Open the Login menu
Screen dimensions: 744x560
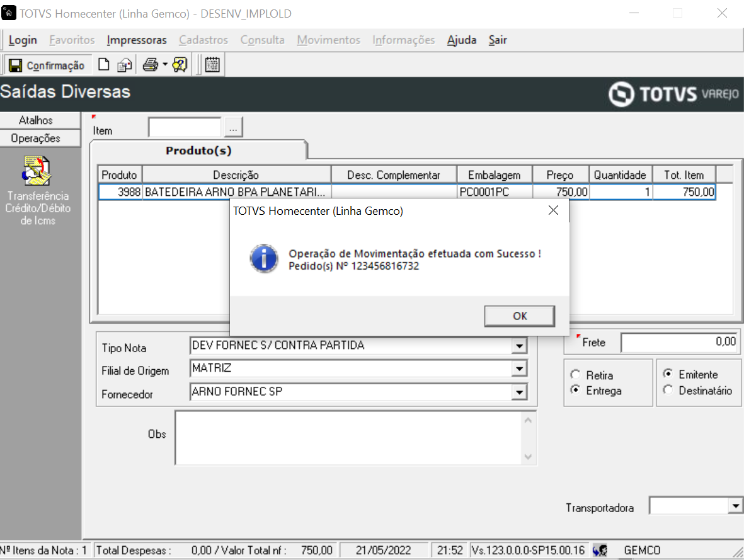pyautogui.click(x=23, y=40)
